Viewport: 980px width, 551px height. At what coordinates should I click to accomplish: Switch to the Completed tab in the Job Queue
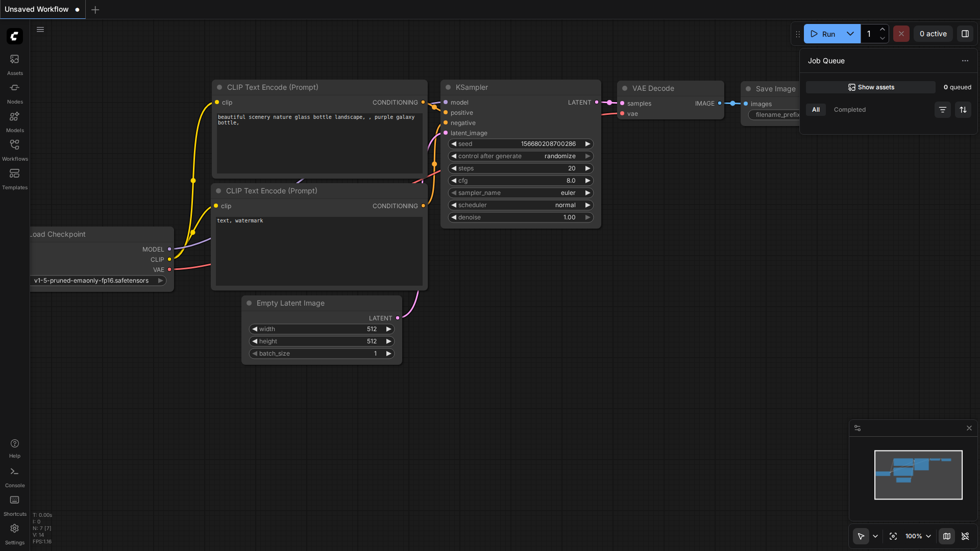[x=849, y=110]
